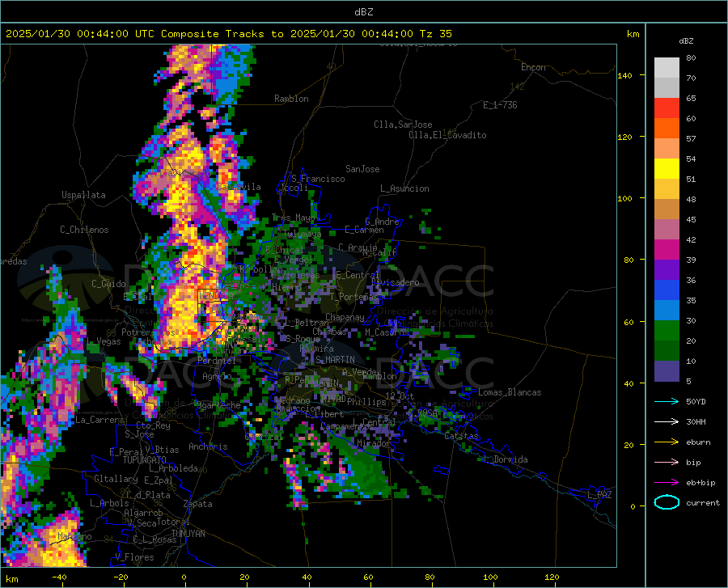
Task: Click the V_Flores map label
Action: pos(134,557)
